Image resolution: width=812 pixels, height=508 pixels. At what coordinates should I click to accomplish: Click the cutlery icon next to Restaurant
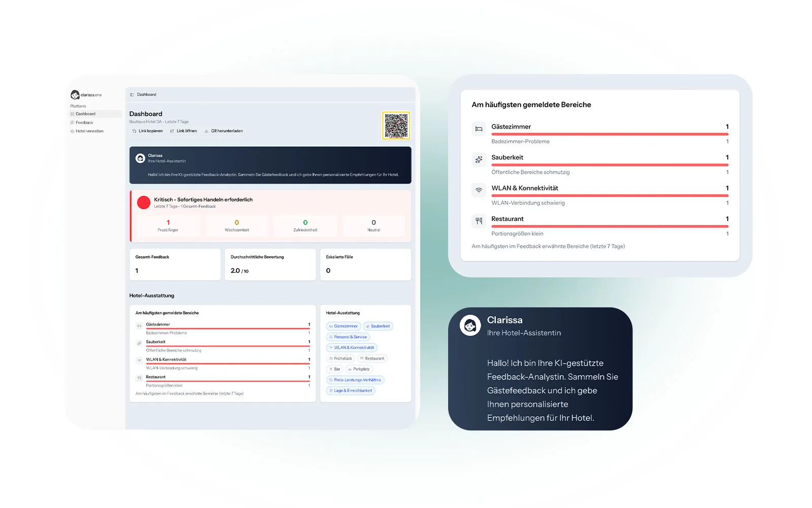[479, 220]
